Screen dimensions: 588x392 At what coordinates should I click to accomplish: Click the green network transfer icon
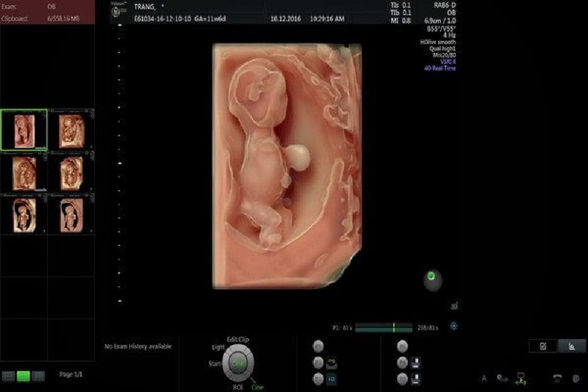520,379
